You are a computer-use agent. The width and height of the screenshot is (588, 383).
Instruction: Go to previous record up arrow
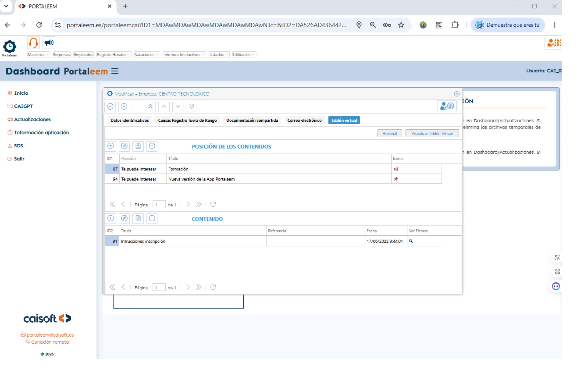click(x=164, y=106)
